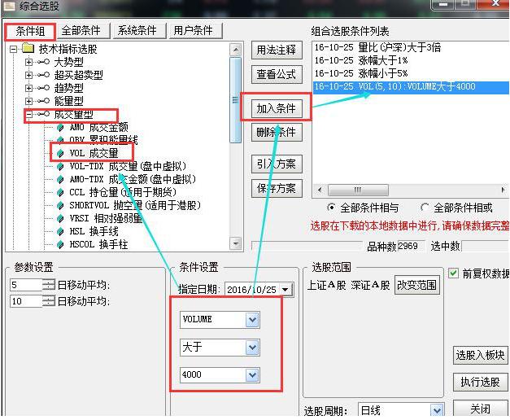The height and width of the screenshot is (420, 510).
Task: Collapse the 成交量型 tree node
Action: pyautogui.click(x=28, y=114)
